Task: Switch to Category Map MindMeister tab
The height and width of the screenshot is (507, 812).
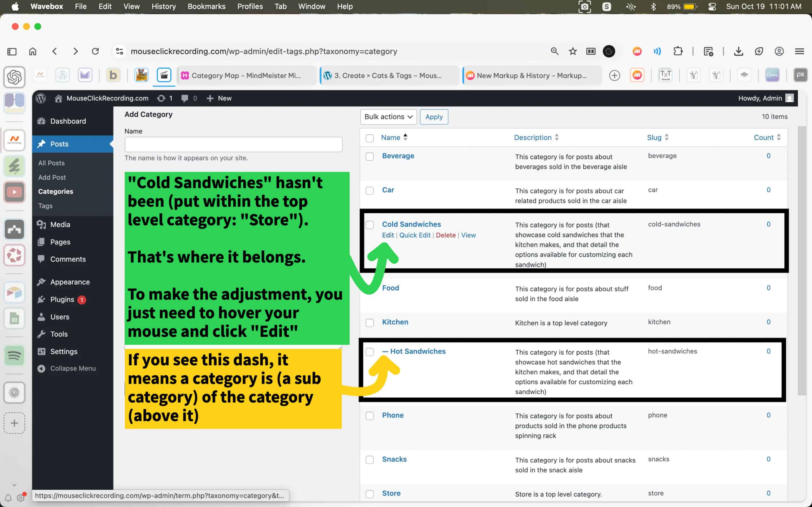Action: (x=246, y=75)
